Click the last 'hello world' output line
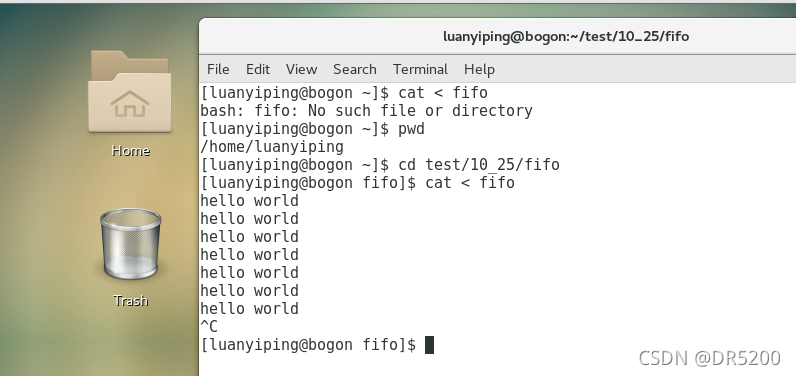Image resolution: width=796 pixels, height=376 pixels. pyautogui.click(x=249, y=309)
